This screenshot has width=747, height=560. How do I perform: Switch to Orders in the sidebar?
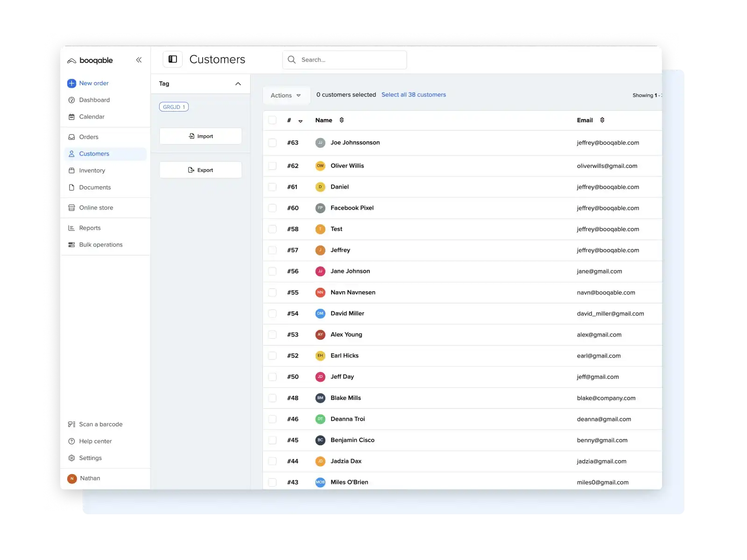click(89, 137)
